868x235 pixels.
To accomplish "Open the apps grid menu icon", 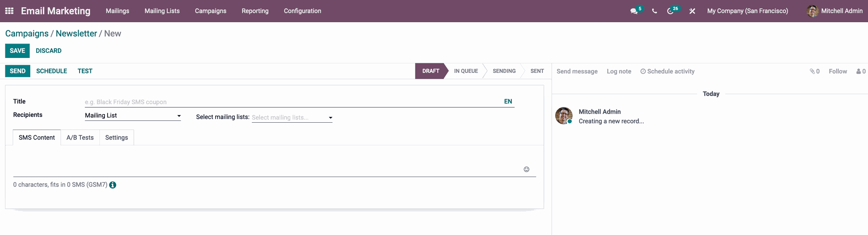I will (x=9, y=11).
